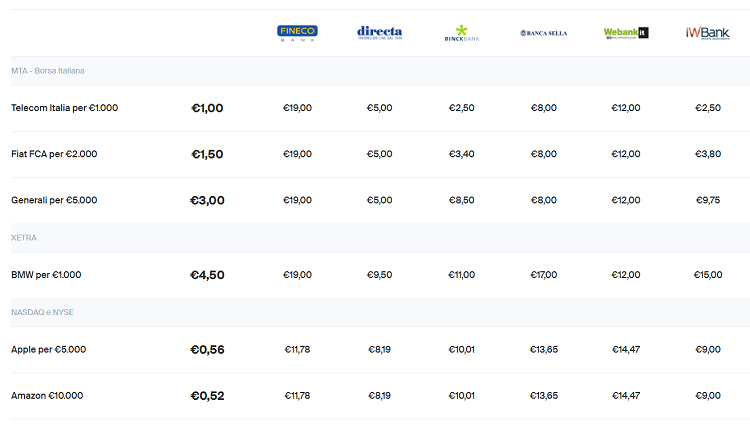Click the BMW per €1.000 row label

(x=46, y=275)
